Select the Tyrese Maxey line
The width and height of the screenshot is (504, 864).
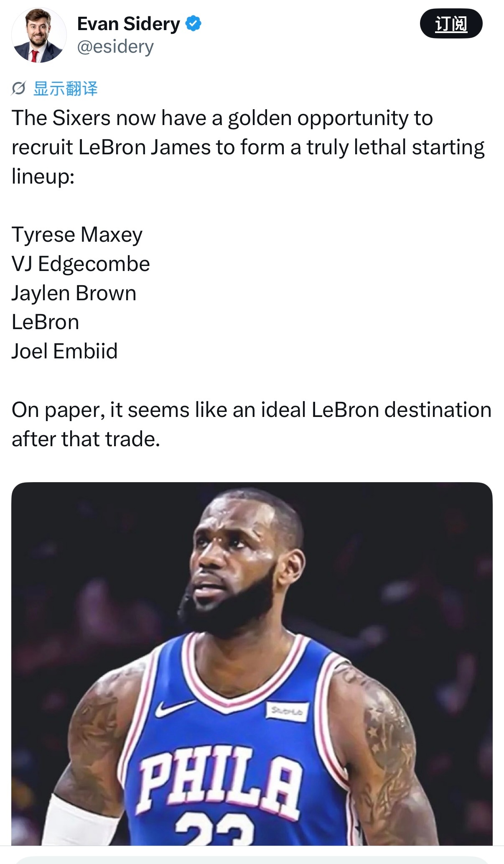(x=77, y=235)
